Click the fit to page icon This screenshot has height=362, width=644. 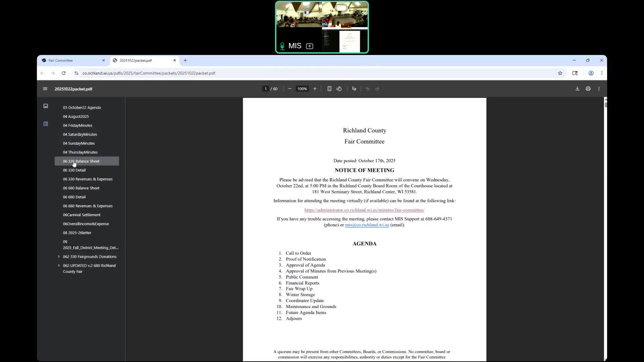(x=329, y=89)
